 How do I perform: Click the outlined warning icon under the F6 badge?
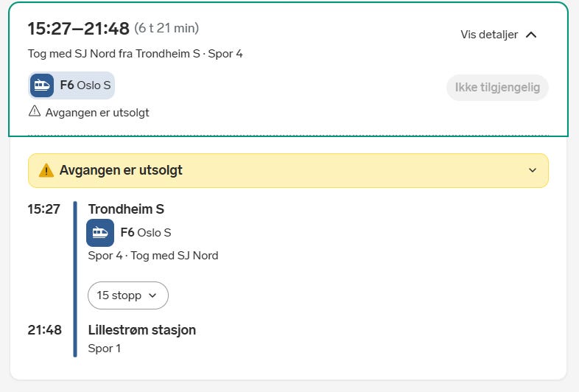tap(35, 112)
